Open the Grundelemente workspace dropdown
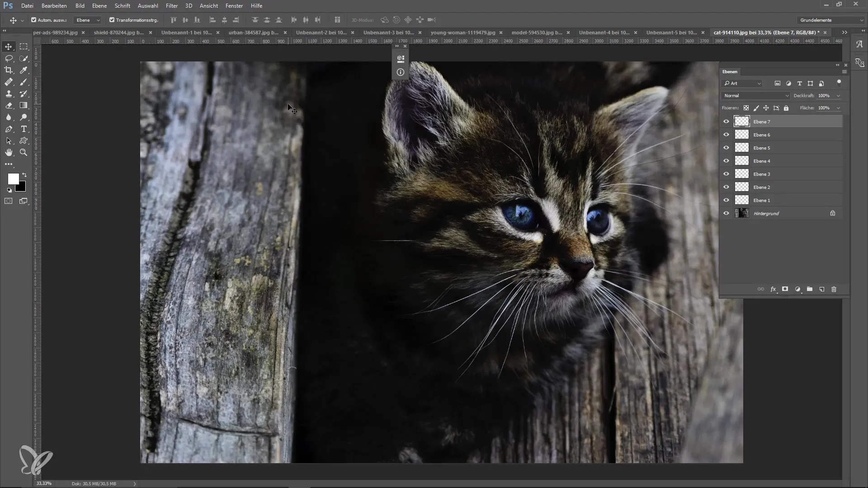 pyautogui.click(x=830, y=20)
